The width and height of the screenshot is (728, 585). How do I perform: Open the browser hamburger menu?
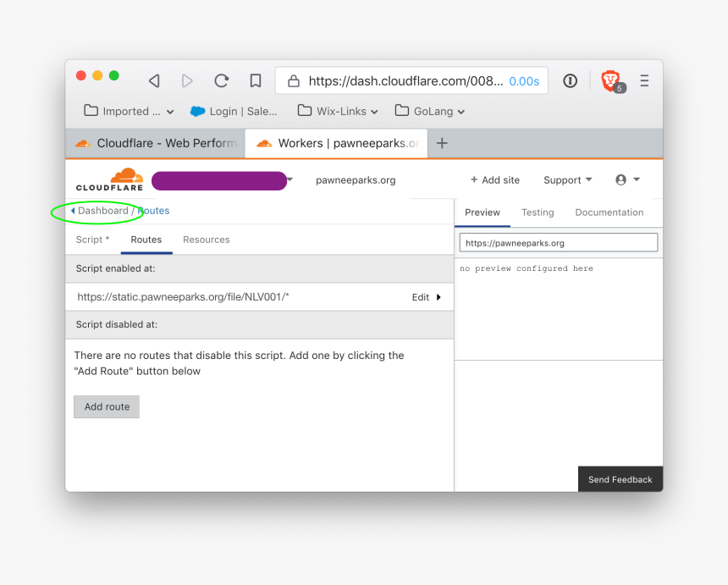644,80
